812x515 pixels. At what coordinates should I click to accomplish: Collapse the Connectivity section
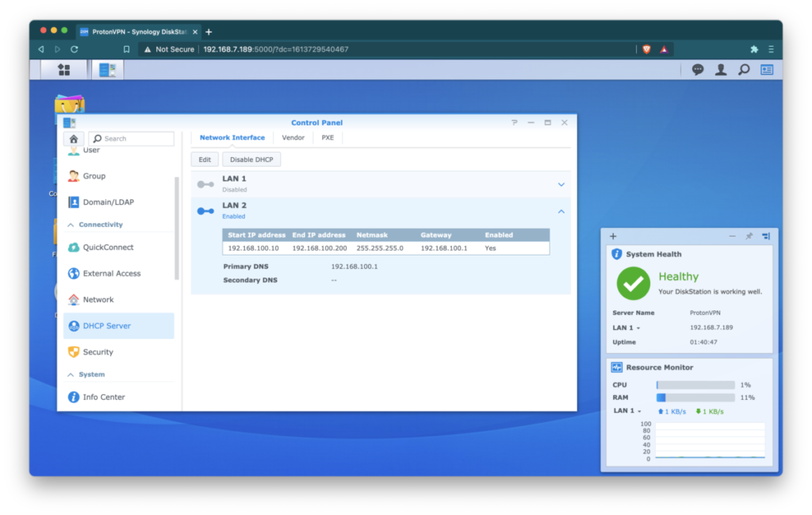71,225
